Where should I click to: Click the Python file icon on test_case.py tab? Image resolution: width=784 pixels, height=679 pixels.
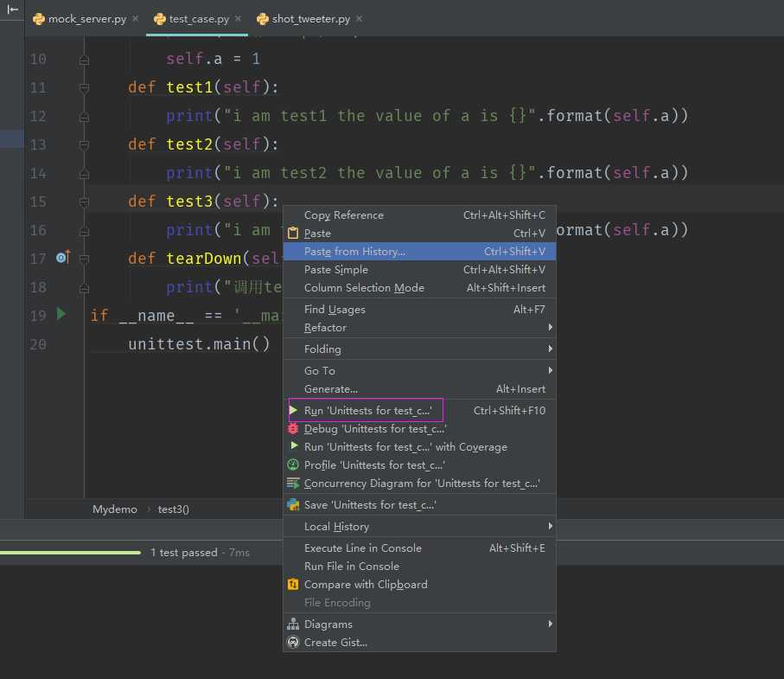[x=160, y=19]
